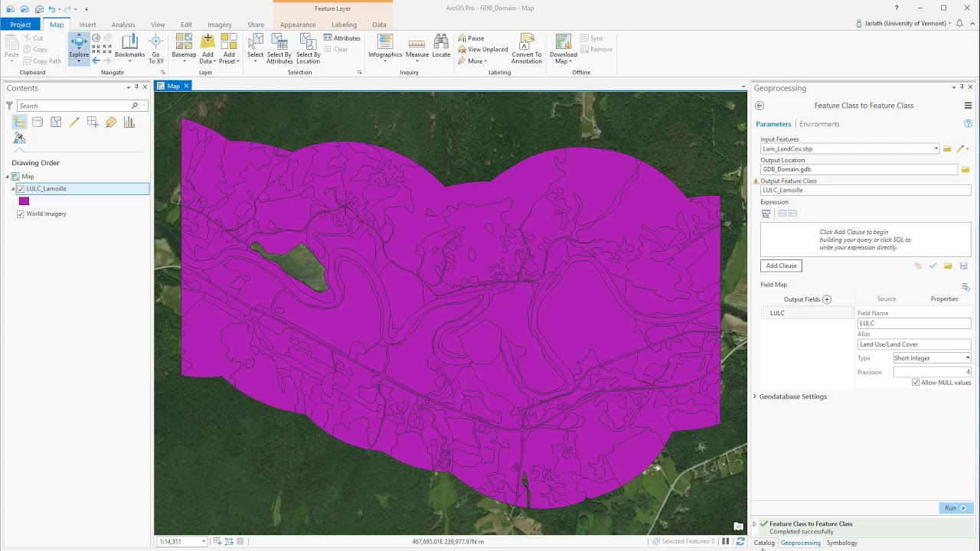
Task: Switch Contents to List By Data Source
Action: coord(38,122)
